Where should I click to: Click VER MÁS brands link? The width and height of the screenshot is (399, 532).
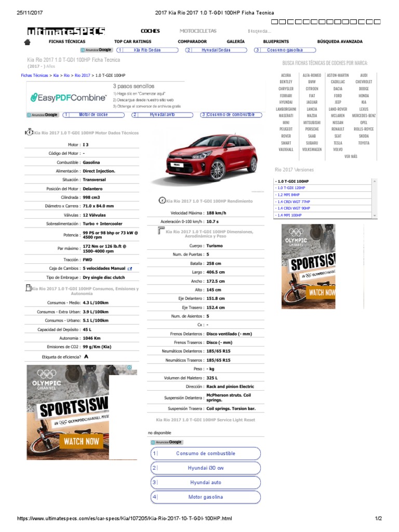point(351,156)
